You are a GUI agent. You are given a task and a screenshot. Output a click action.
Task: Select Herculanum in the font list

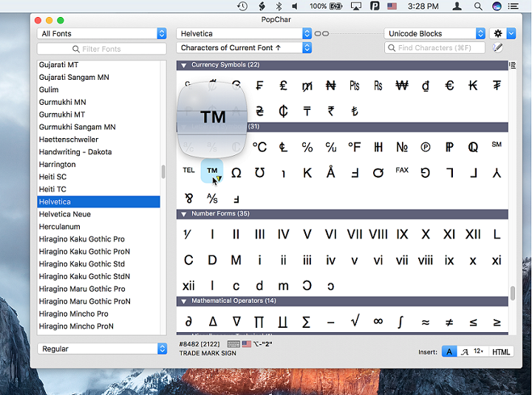98,227
